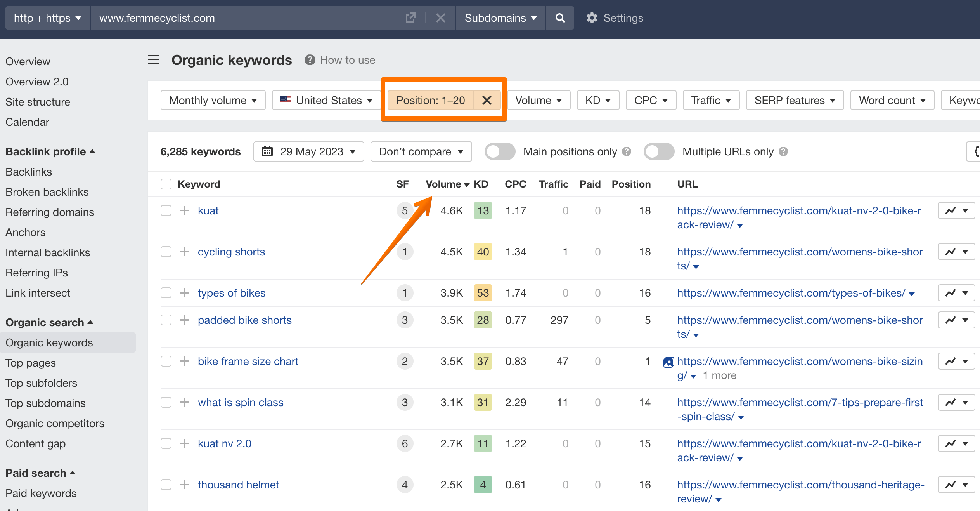Click the Settings gear icon
Screen dimensions: 980x511
pyautogui.click(x=591, y=18)
